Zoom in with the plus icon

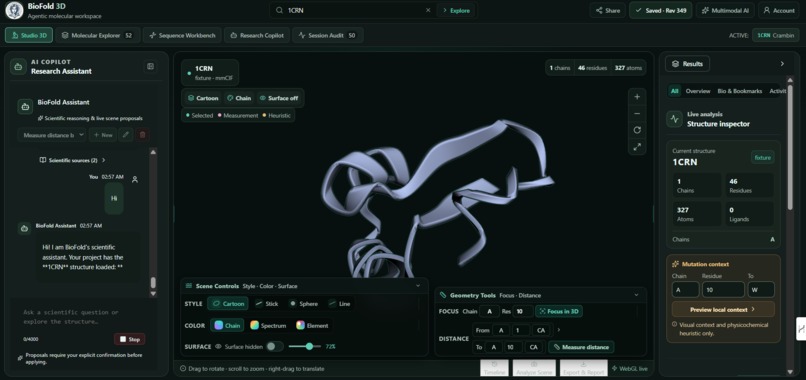[637, 97]
